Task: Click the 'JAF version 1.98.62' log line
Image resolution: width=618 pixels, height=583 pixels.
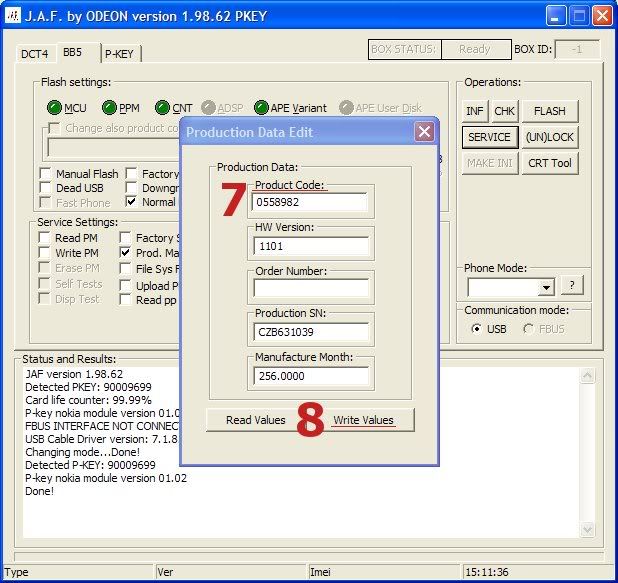Action: [74, 374]
